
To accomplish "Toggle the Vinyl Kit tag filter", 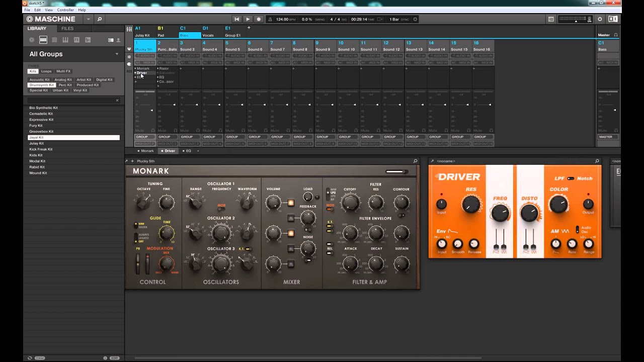I will [x=80, y=90].
